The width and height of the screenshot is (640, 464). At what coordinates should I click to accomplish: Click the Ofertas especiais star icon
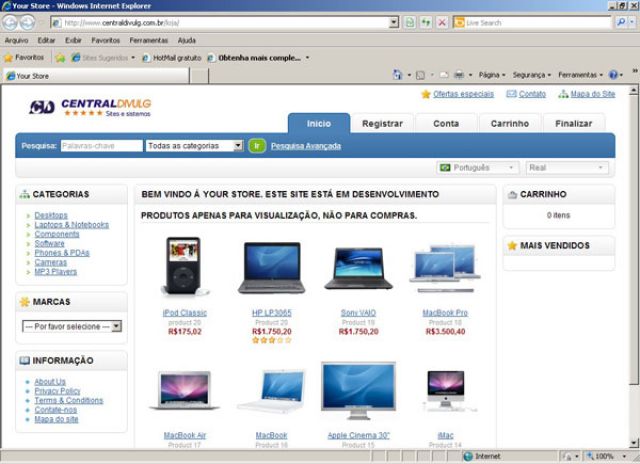(x=426, y=94)
